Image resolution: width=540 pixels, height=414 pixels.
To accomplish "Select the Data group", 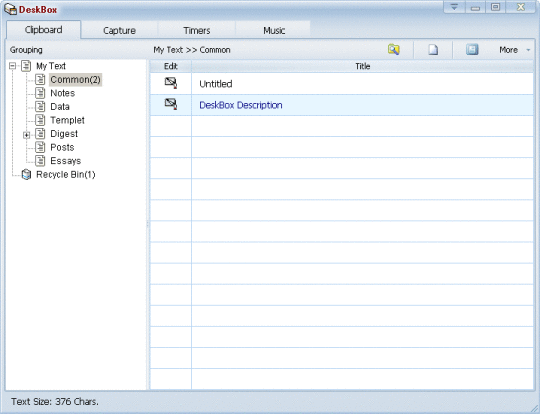I will (x=60, y=107).
